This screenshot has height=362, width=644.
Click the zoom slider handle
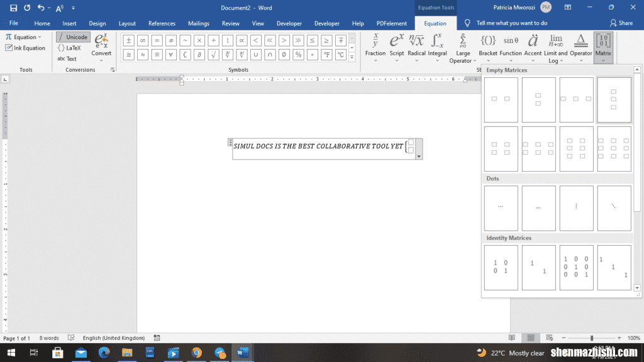(x=592, y=337)
